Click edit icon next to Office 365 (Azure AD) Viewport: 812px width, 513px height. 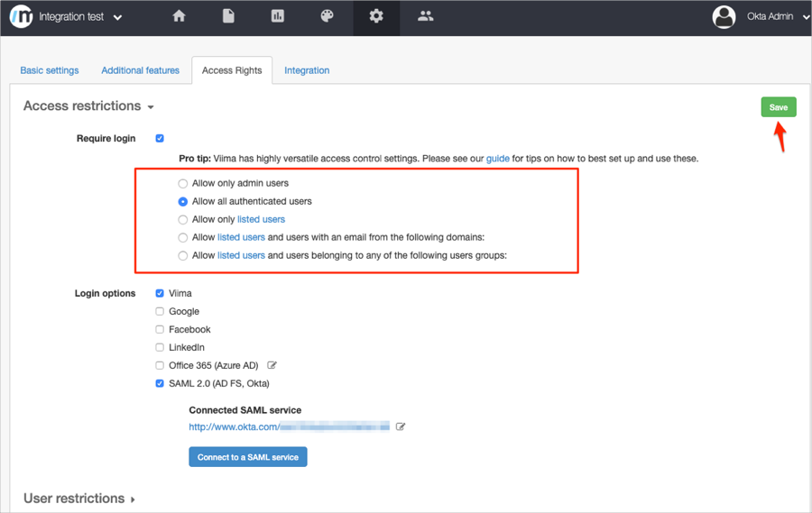[x=272, y=365]
